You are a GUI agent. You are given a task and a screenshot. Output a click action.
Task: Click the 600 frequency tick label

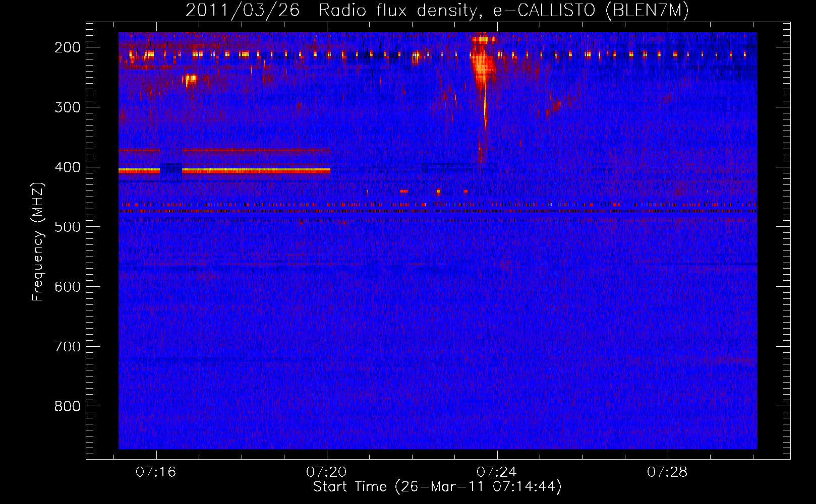click(68, 287)
